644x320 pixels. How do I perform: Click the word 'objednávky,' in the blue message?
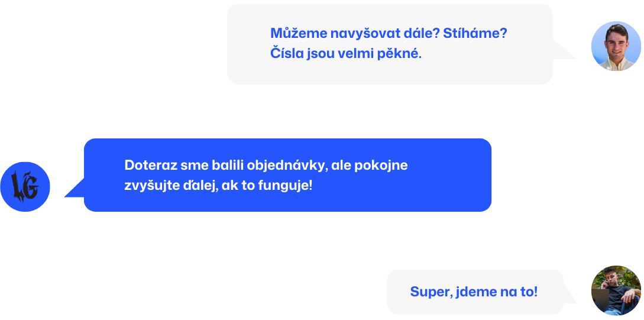click(x=286, y=165)
